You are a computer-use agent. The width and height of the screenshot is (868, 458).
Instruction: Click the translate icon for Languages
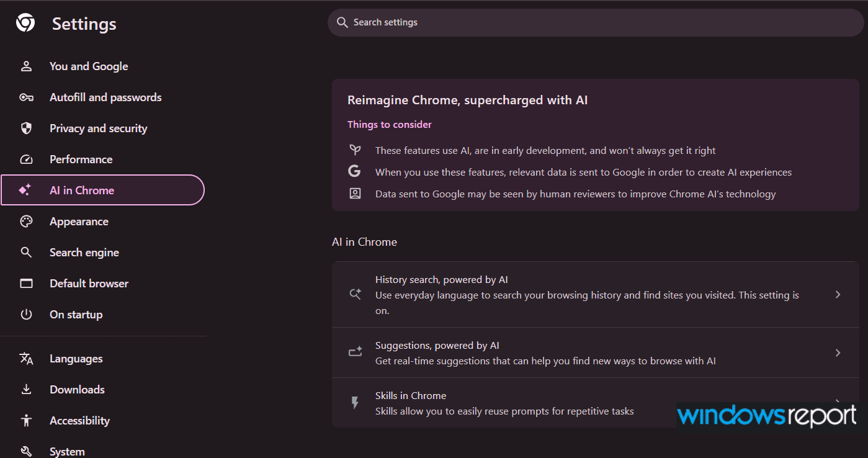(26, 359)
